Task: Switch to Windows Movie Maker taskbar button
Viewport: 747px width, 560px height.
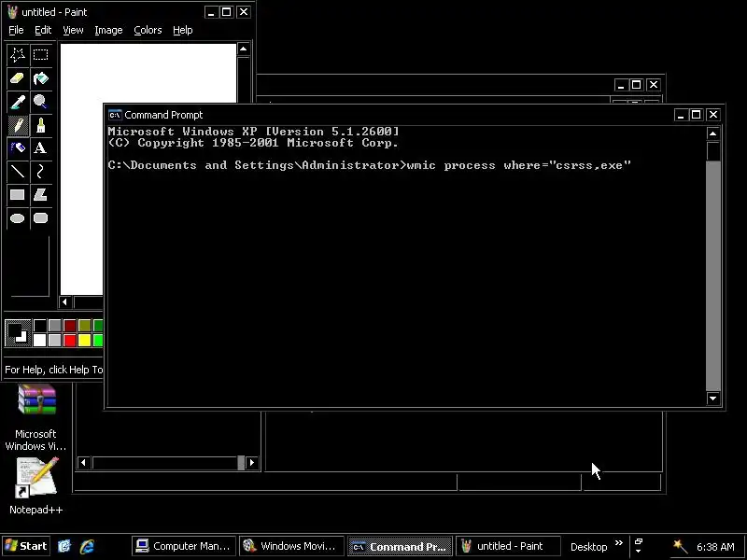Action: pos(291,546)
